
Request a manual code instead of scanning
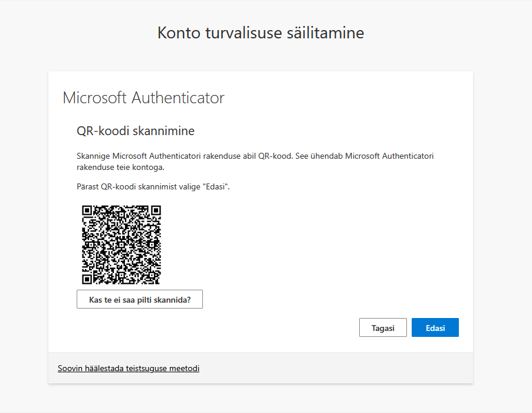pos(139,299)
